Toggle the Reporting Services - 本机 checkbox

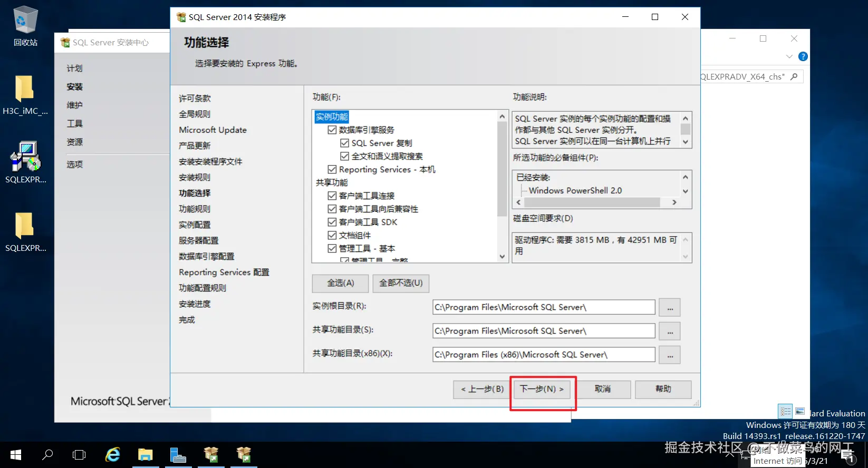(332, 169)
